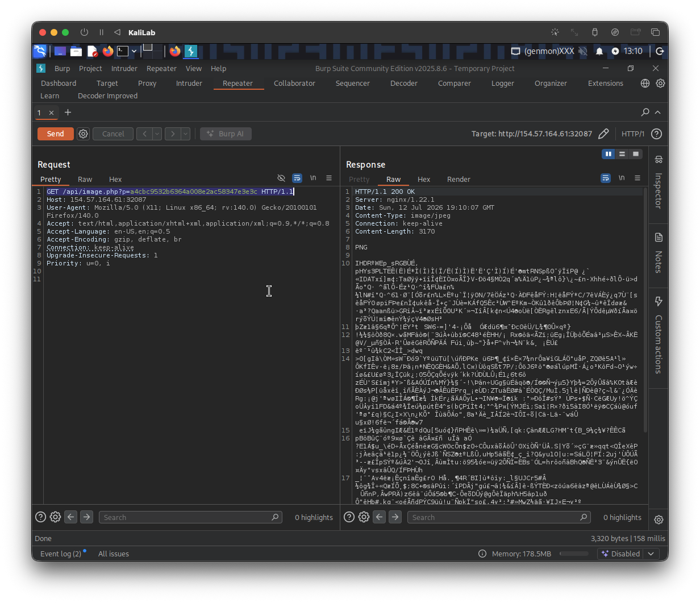Screen dimensions: 700x603
Task: Select side-by-side horizontal layout
Action: (x=609, y=154)
